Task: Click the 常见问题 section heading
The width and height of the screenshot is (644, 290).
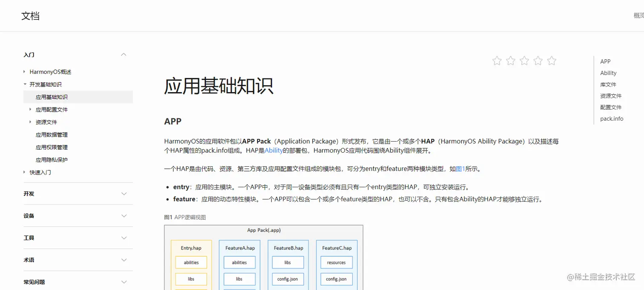Action: (34, 282)
